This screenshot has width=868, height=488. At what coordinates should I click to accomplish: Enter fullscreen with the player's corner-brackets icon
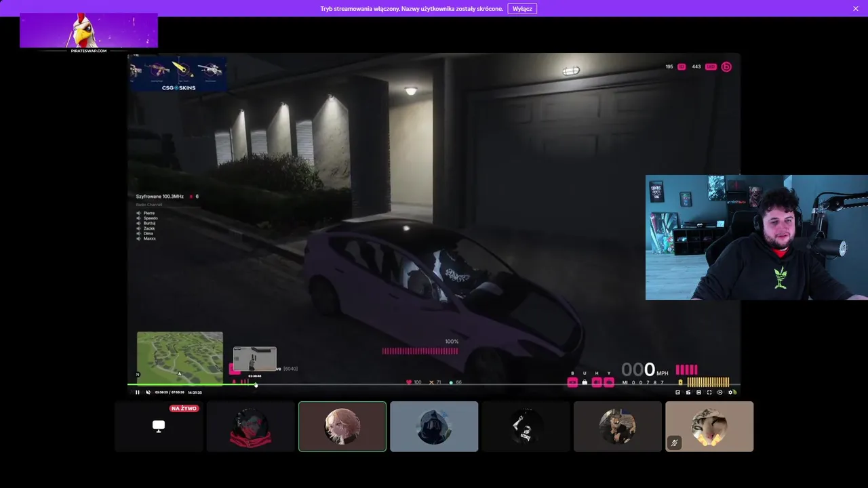tap(709, 392)
